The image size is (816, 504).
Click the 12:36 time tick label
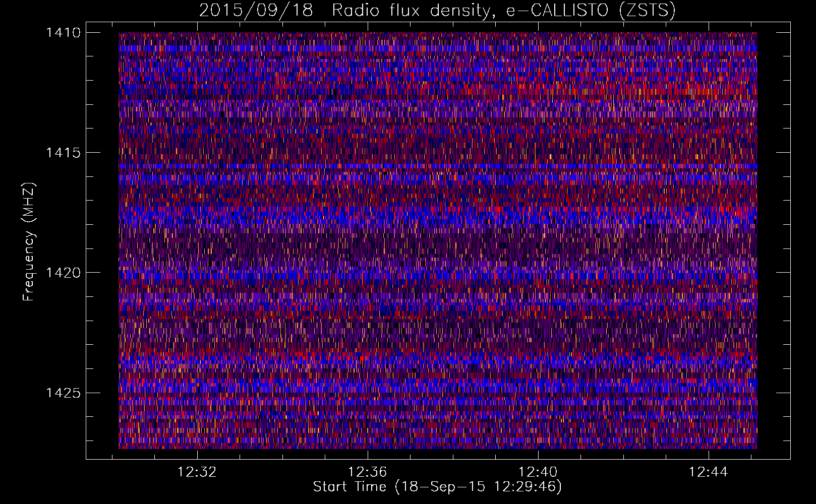click(368, 472)
